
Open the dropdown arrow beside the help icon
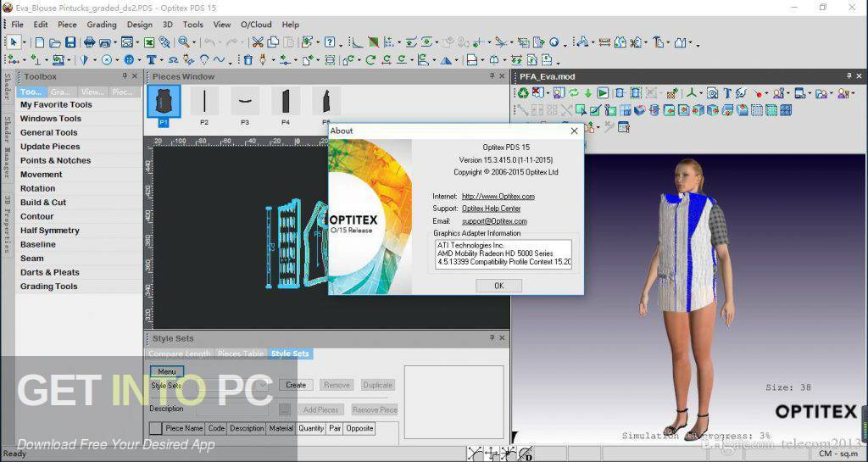(x=341, y=44)
